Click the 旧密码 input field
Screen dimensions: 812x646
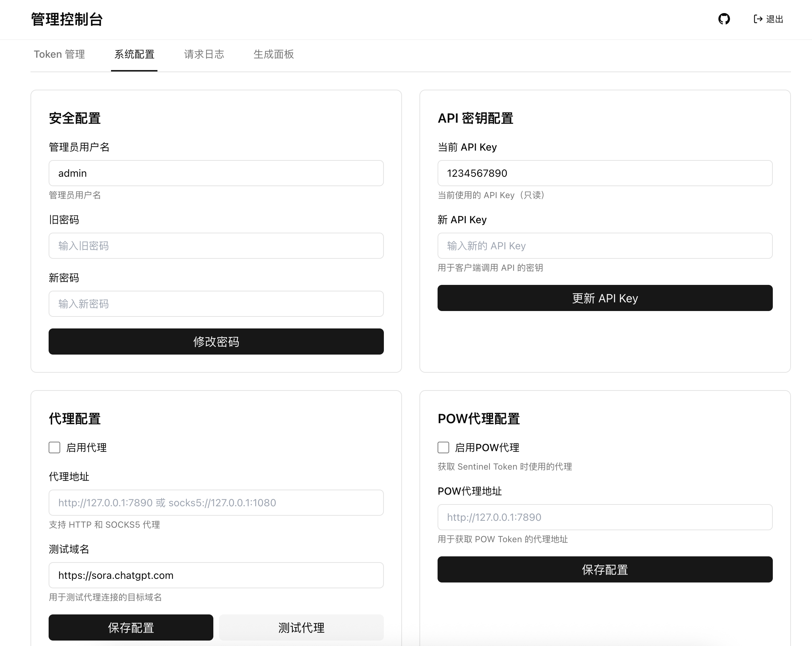(x=216, y=246)
